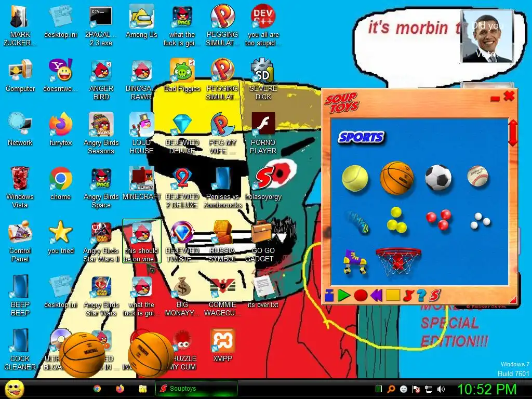
Task: Open the Angry Birds Seasons shortcut
Action: [x=101, y=134]
